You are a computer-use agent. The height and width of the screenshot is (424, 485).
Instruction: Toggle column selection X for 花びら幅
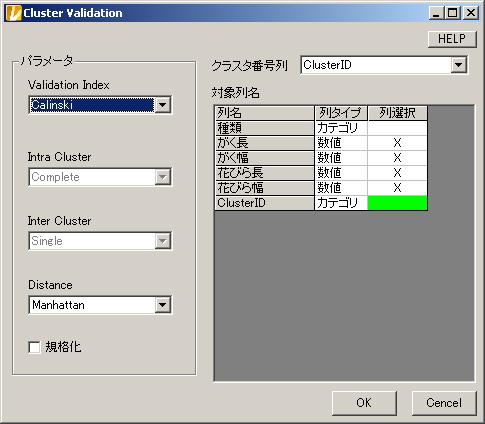pyautogui.click(x=397, y=188)
